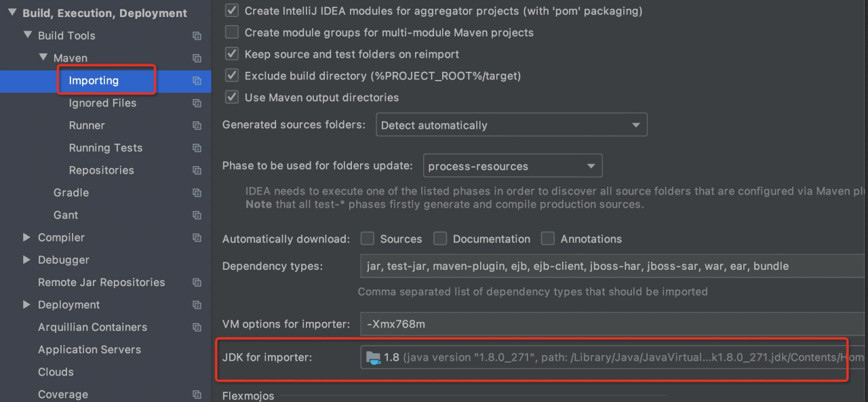Open Application Servers settings
The width and height of the screenshot is (868, 402).
point(90,349)
